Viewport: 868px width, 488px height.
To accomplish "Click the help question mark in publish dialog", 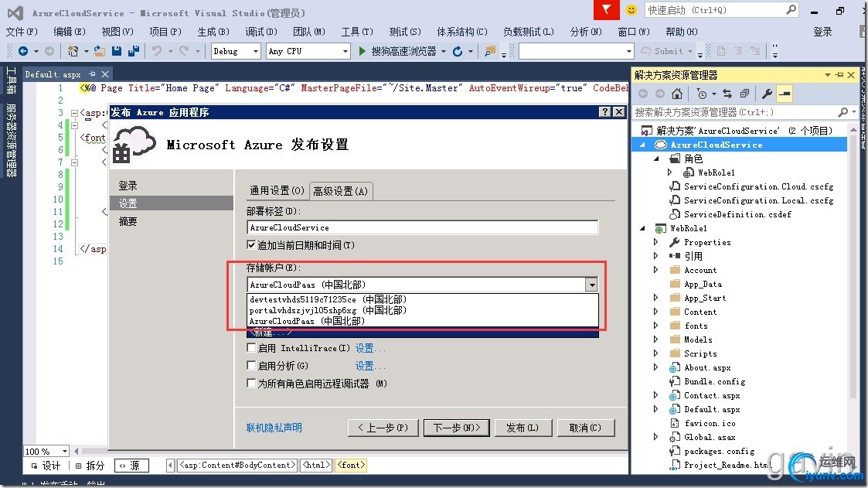I will [x=605, y=112].
